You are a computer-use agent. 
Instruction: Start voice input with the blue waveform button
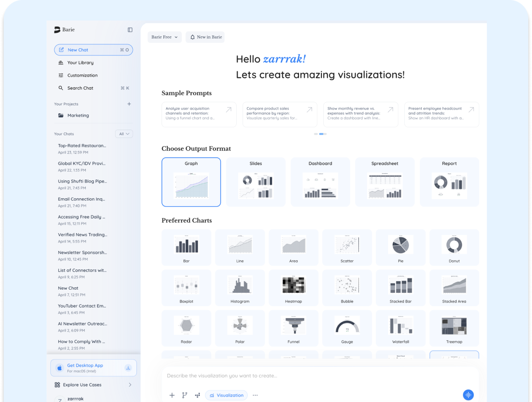[x=468, y=395]
